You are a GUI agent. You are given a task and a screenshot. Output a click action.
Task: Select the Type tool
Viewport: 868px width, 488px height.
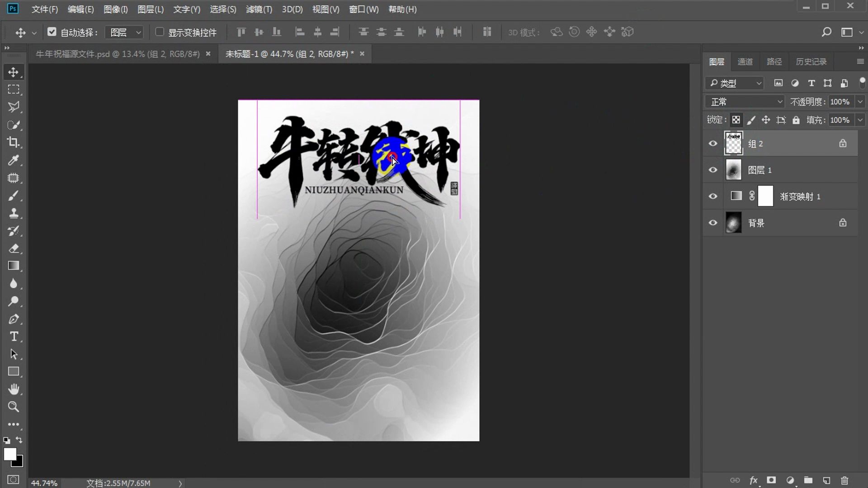coord(14,336)
